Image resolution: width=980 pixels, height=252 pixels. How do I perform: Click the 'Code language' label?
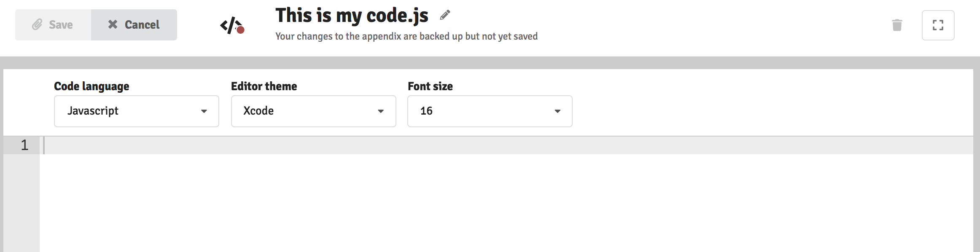pos(92,86)
